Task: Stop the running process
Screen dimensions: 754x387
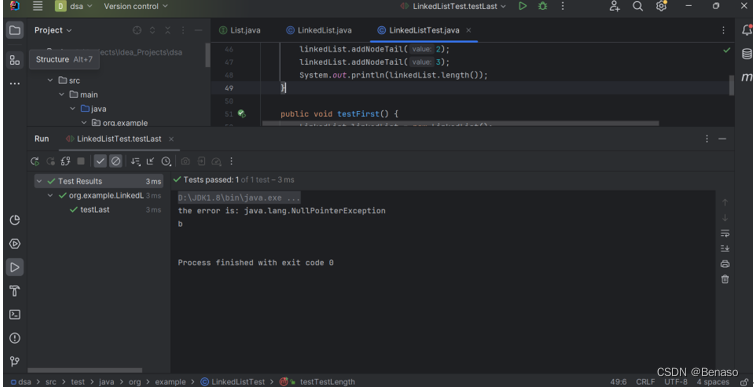Action: pos(81,162)
